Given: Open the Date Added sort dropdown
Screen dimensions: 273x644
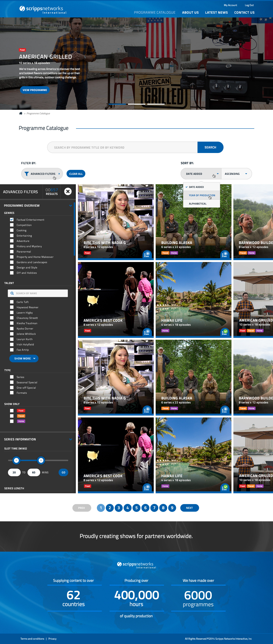Looking at the screenshot, I should tap(201, 174).
